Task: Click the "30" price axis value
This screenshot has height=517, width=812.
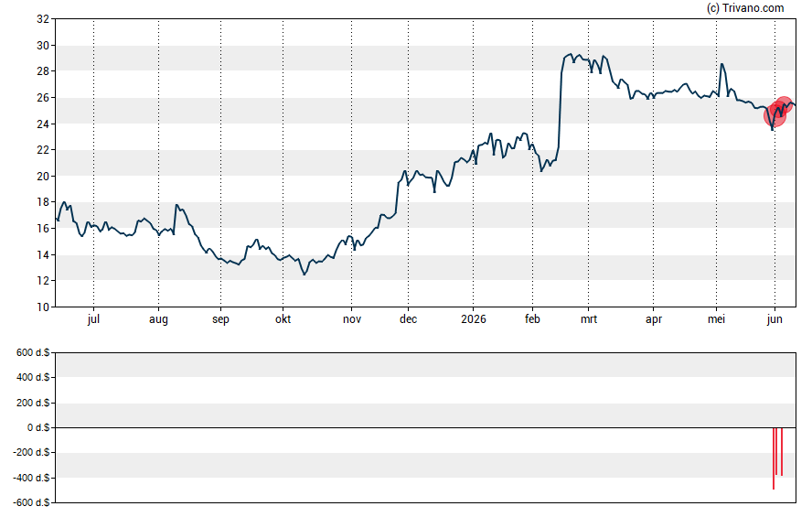Action: 43,46
